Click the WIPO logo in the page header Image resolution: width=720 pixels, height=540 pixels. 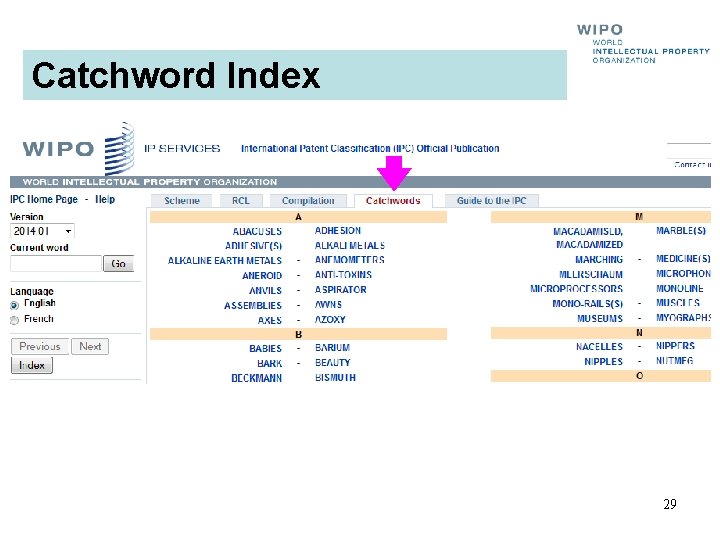[x=78, y=148]
